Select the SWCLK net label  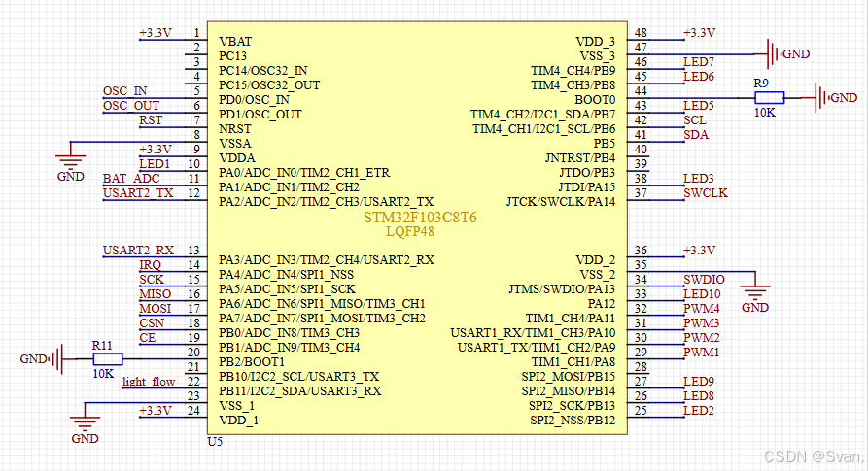[706, 193]
